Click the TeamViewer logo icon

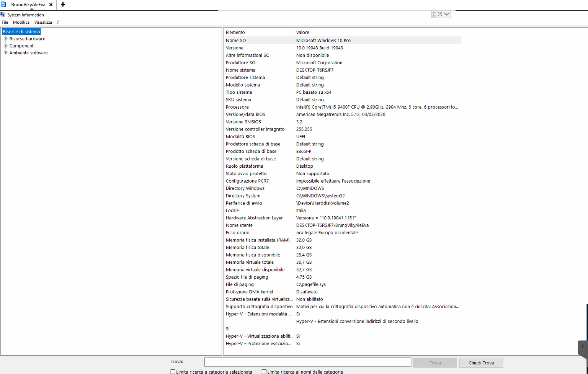pos(3,5)
